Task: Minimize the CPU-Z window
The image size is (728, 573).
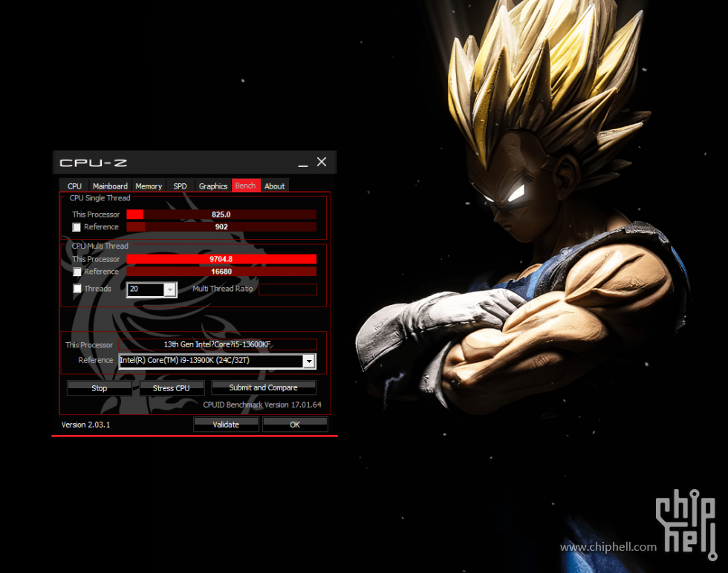Action: [303, 163]
